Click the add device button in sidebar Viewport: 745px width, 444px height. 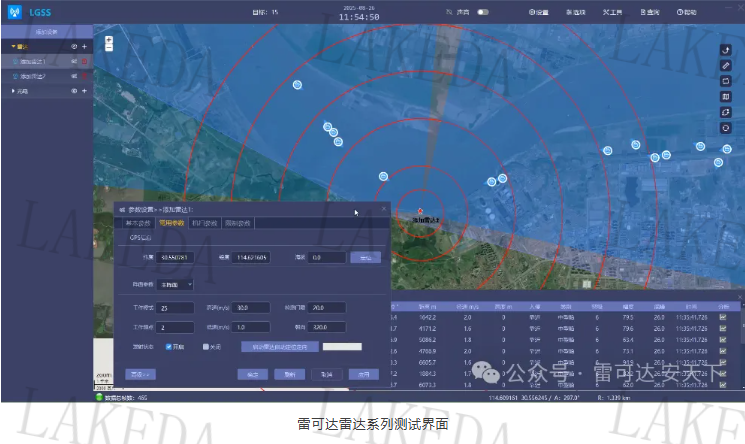[x=47, y=32]
